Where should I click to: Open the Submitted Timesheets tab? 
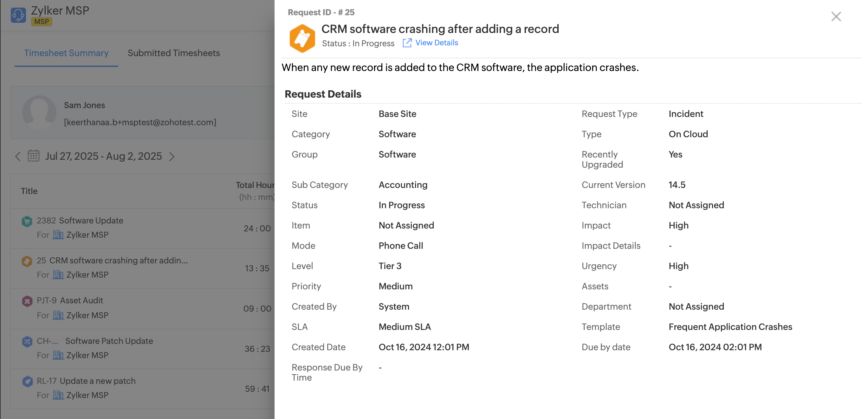(x=173, y=53)
